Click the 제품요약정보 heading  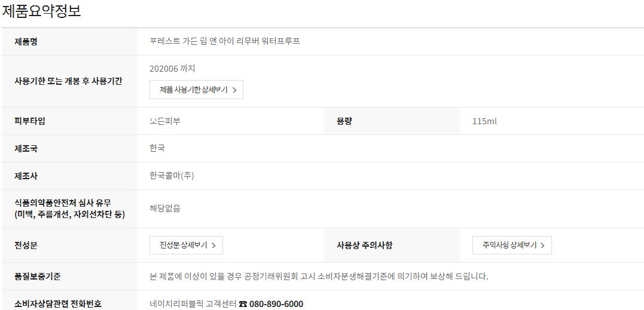point(42,11)
